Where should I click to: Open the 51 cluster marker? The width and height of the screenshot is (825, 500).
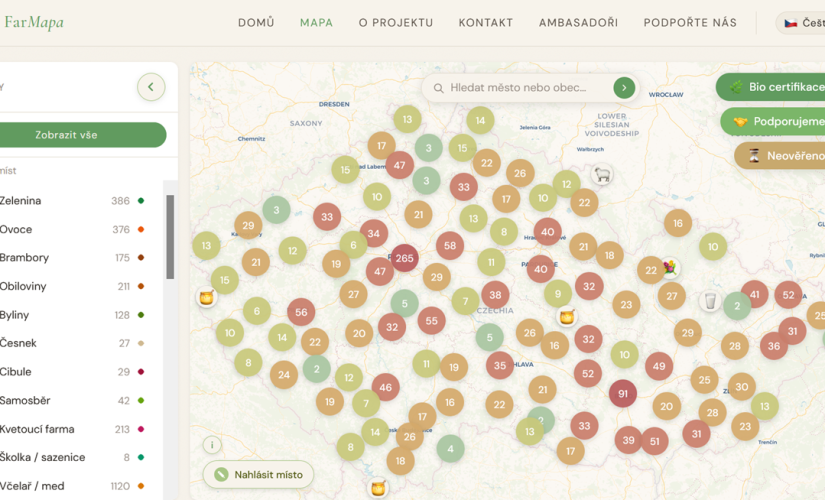(655, 441)
